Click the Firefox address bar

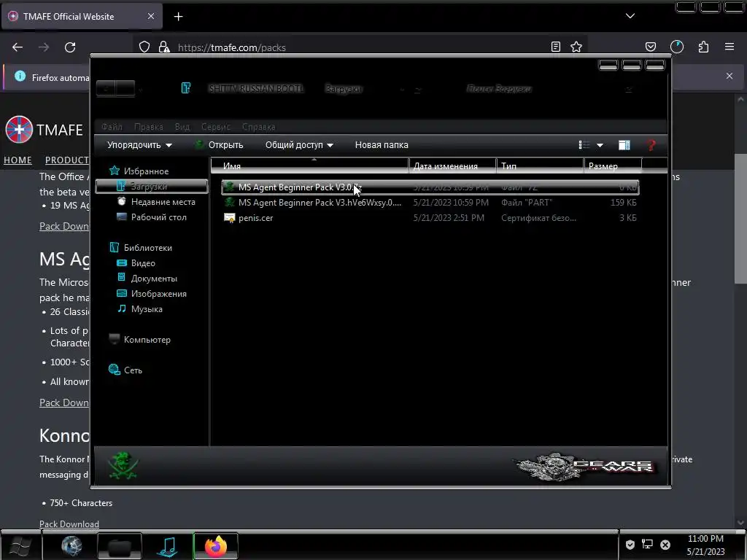pos(362,47)
